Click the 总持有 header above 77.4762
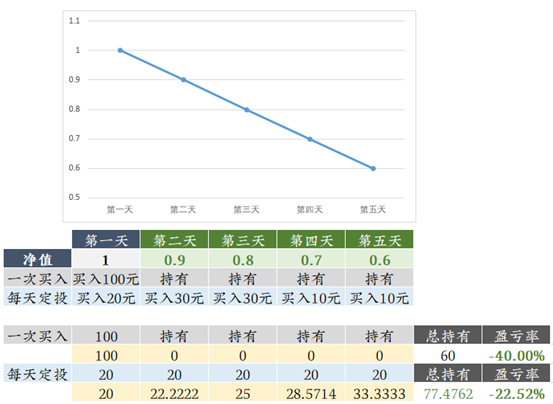 [x=448, y=373]
